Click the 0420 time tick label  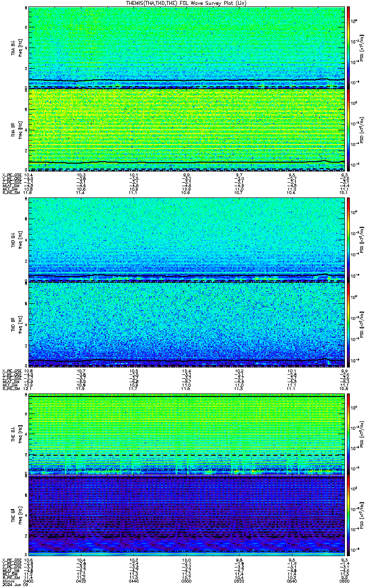(81, 581)
